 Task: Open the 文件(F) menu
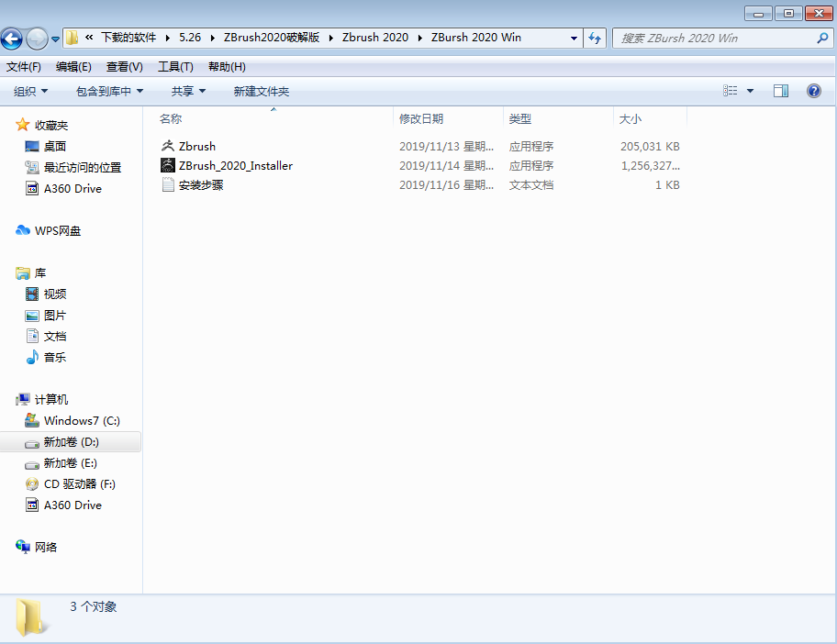[24, 67]
